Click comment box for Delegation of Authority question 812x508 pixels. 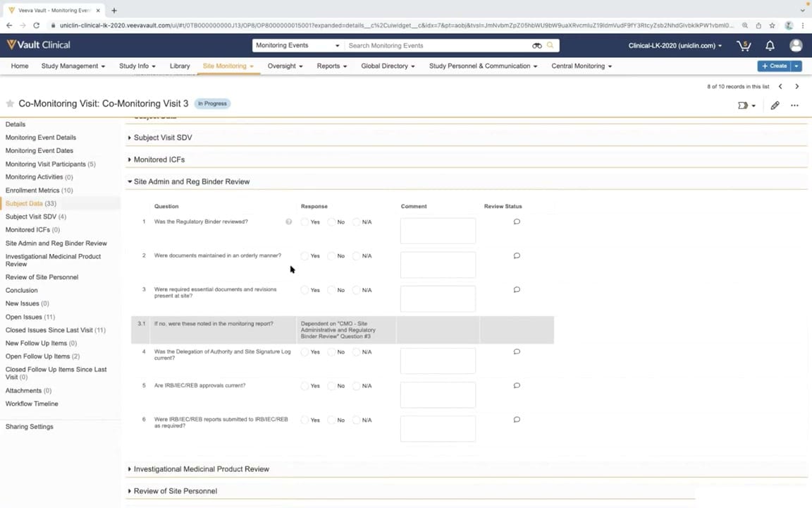[438, 361]
